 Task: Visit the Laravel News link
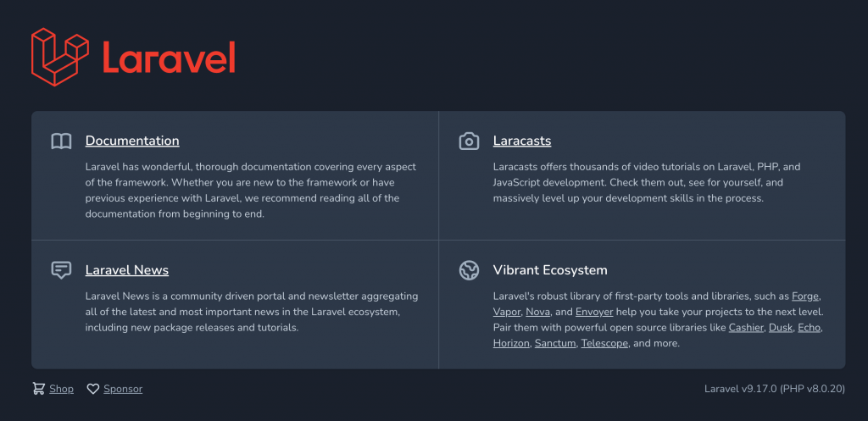pos(127,270)
